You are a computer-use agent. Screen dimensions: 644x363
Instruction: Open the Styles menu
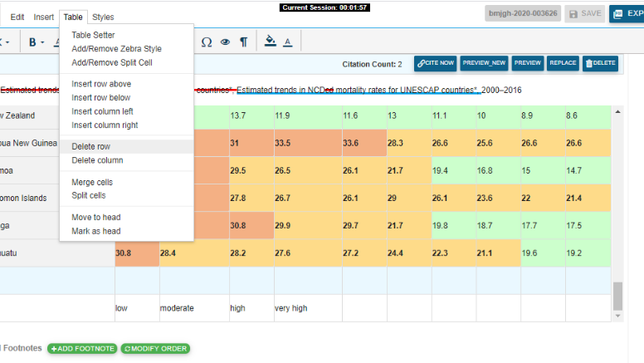(103, 17)
